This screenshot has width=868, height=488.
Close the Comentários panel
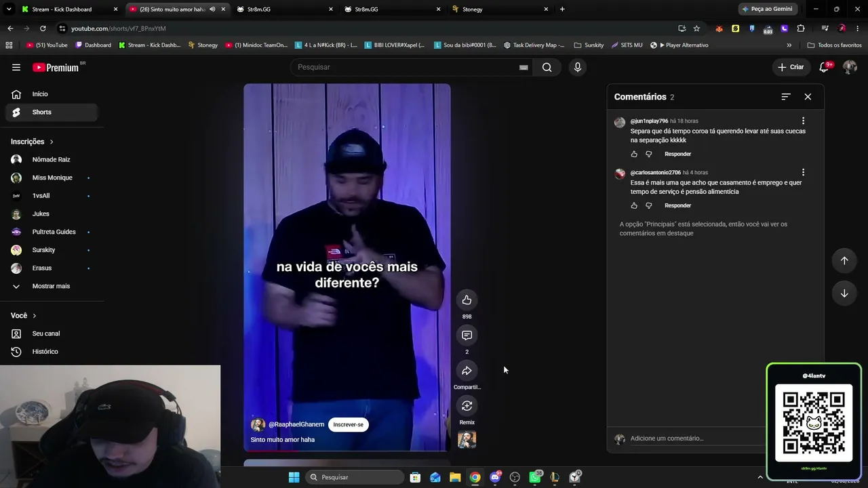tap(808, 97)
